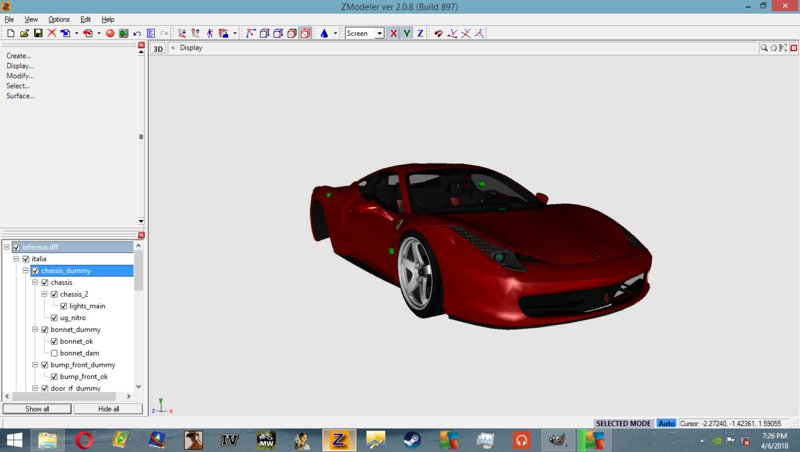
Task: Toggle the highlighted selected-mode cube icon
Action: tap(306, 33)
